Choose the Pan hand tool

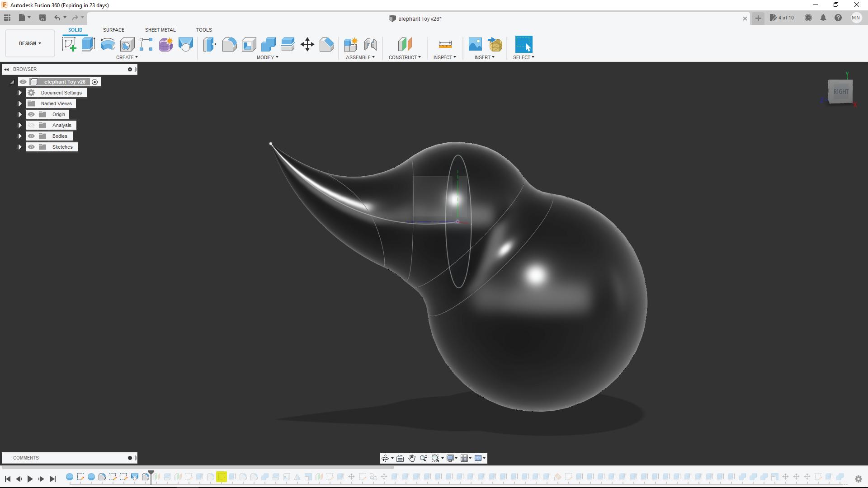(x=412, y=458)
